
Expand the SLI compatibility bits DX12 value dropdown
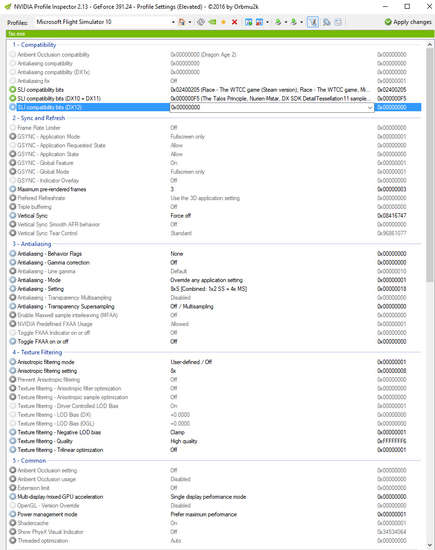pos(370,107)
